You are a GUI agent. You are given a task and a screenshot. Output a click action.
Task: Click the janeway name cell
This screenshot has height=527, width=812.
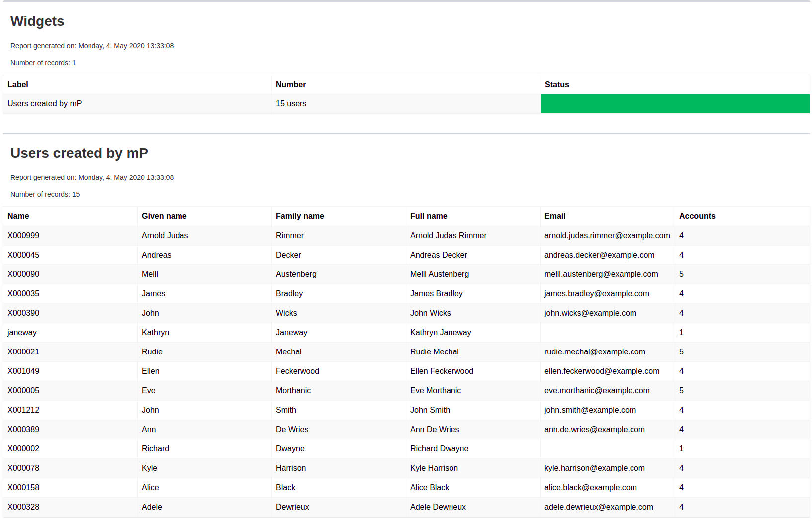coord(22,333)
